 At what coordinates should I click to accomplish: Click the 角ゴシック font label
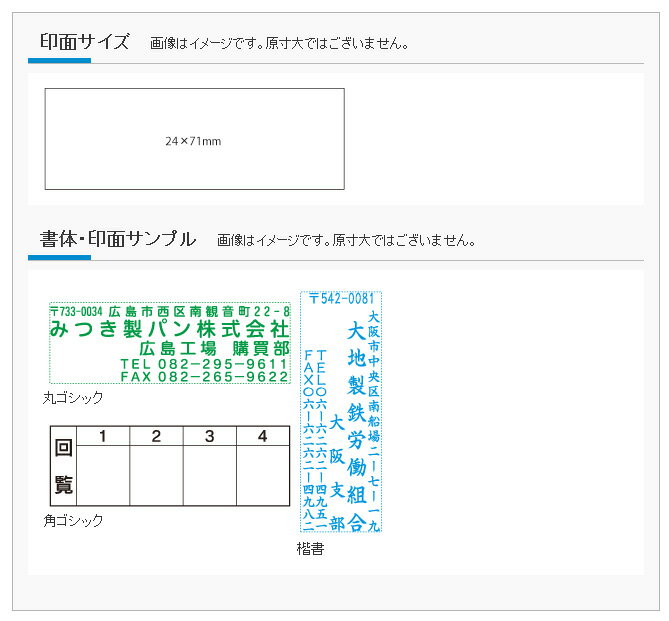pos(72,520)
